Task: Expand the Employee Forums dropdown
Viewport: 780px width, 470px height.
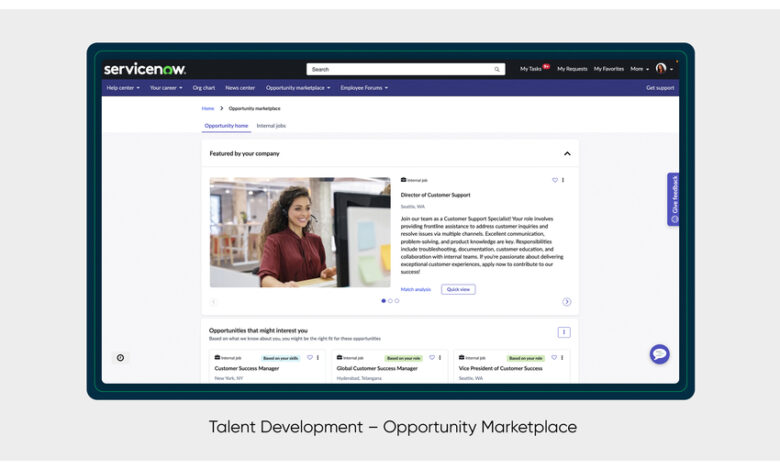Action: (364, 88)
